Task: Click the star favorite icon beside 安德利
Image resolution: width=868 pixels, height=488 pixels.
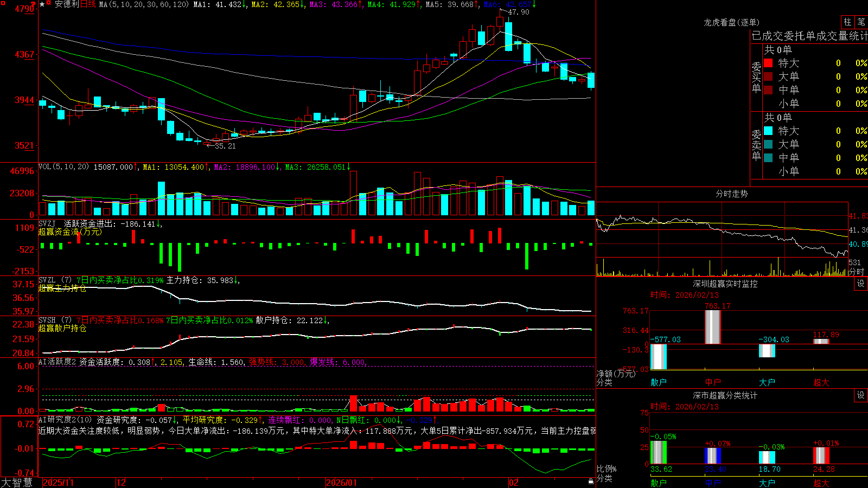Action: (x=42, y=4)
